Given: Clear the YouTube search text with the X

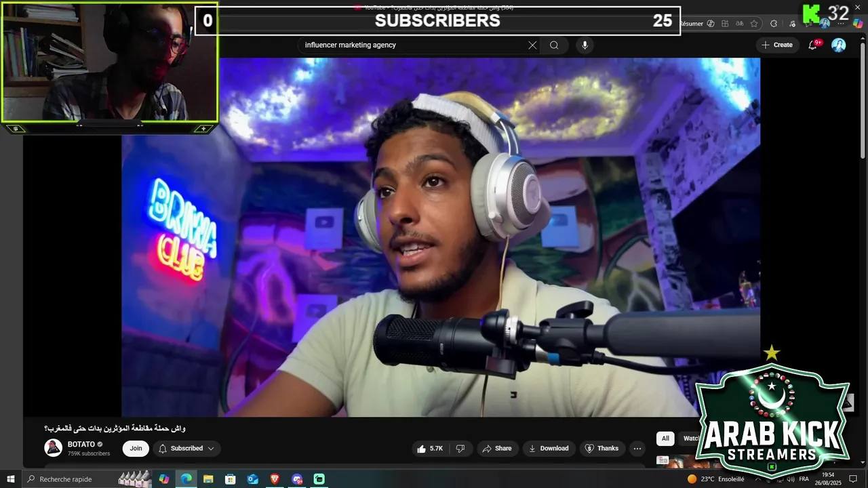Looking at the screenshot, I should click(532, 45).
